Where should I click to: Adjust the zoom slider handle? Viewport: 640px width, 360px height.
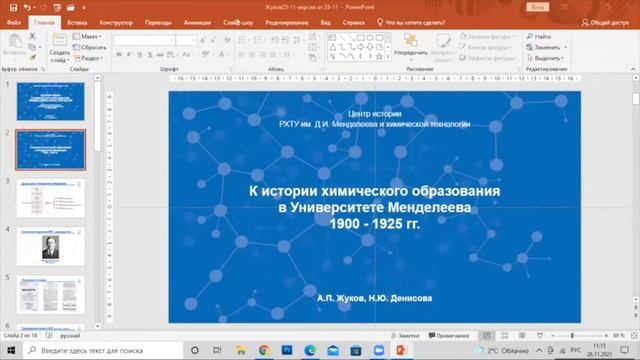pyautogui.click(x=572, y=336)
